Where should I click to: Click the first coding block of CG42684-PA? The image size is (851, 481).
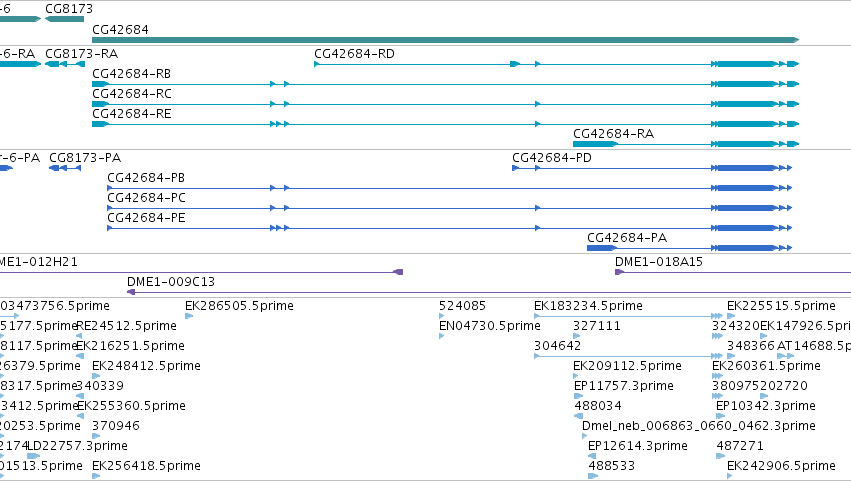tap(602, 248)
